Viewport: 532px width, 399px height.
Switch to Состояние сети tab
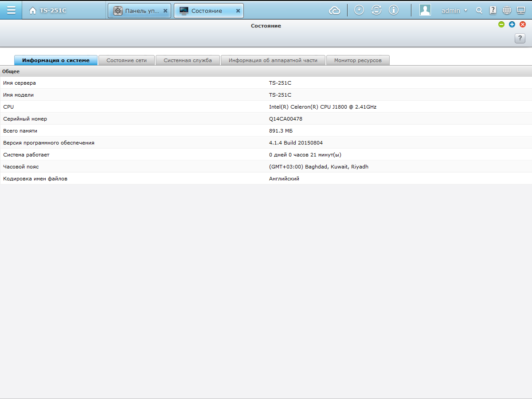tap(126, 60)
